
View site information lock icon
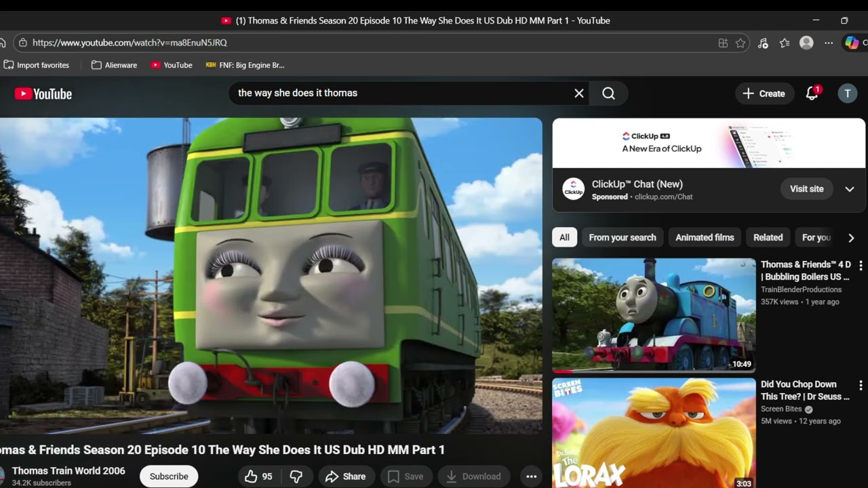click(22, 43)
